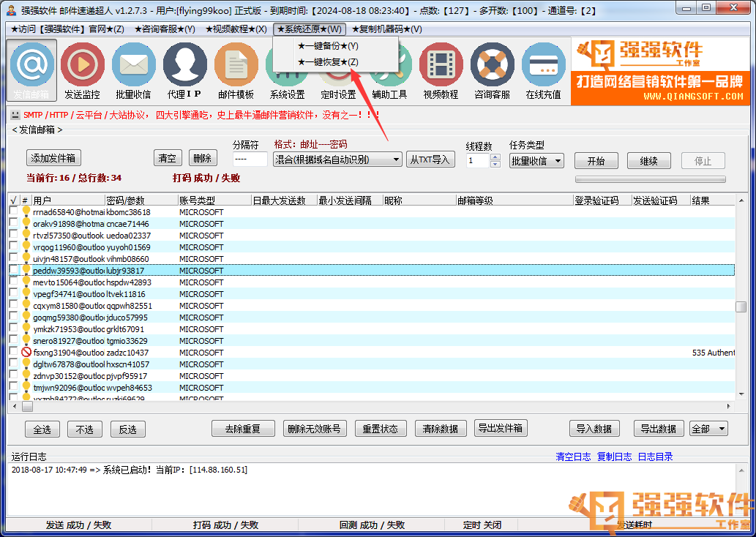This screenshot has height=537, width=756.
Task: Click the 复制日志 link
Action: 614,457
